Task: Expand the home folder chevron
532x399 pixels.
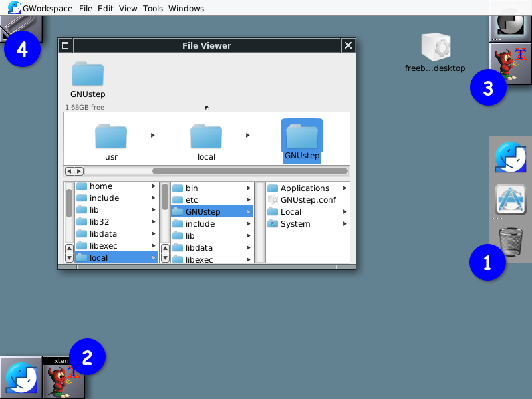Action: pos(153,186)
